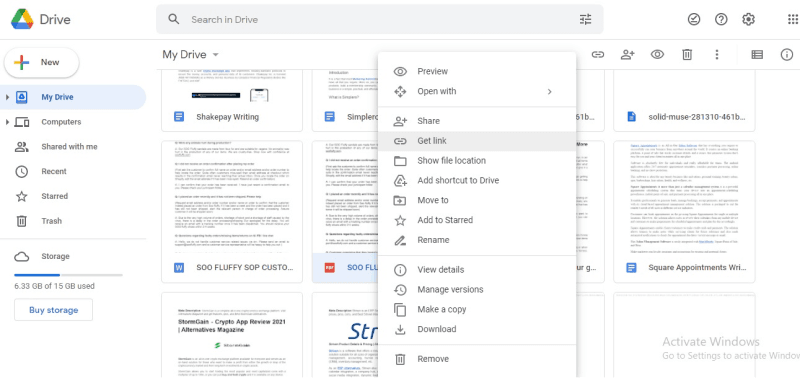The height and width of the screenshot is (378, 800).
Task: Select My Drive in the sidebar
Action: 73,97
